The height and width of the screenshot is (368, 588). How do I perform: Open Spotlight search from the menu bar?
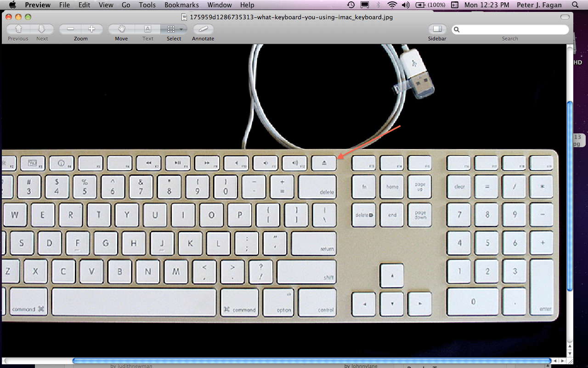tap(574, 5)
